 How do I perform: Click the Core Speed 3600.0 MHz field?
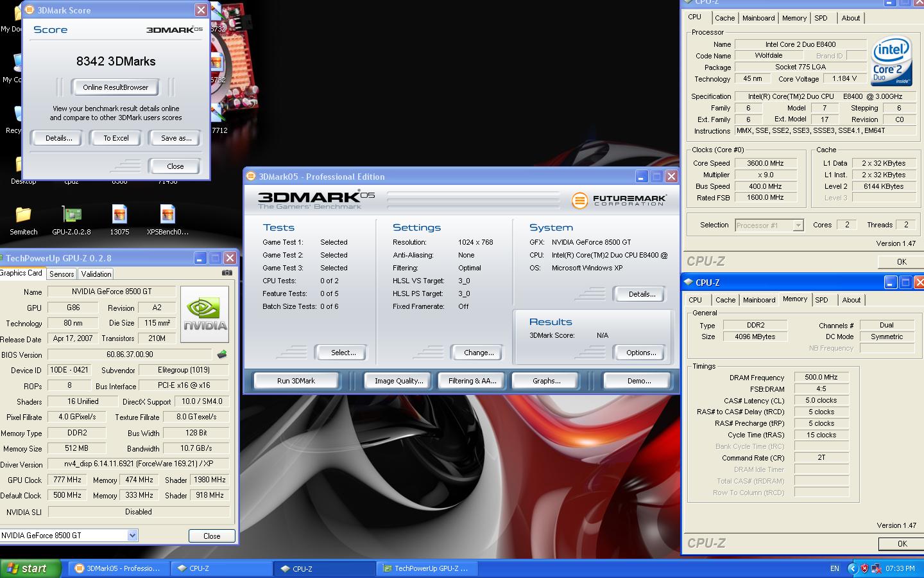click(x=766, y=163)
